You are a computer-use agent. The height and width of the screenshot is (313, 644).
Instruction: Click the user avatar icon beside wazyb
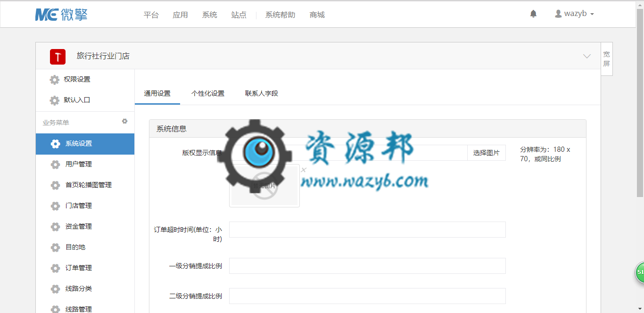[x=558, y=14]
